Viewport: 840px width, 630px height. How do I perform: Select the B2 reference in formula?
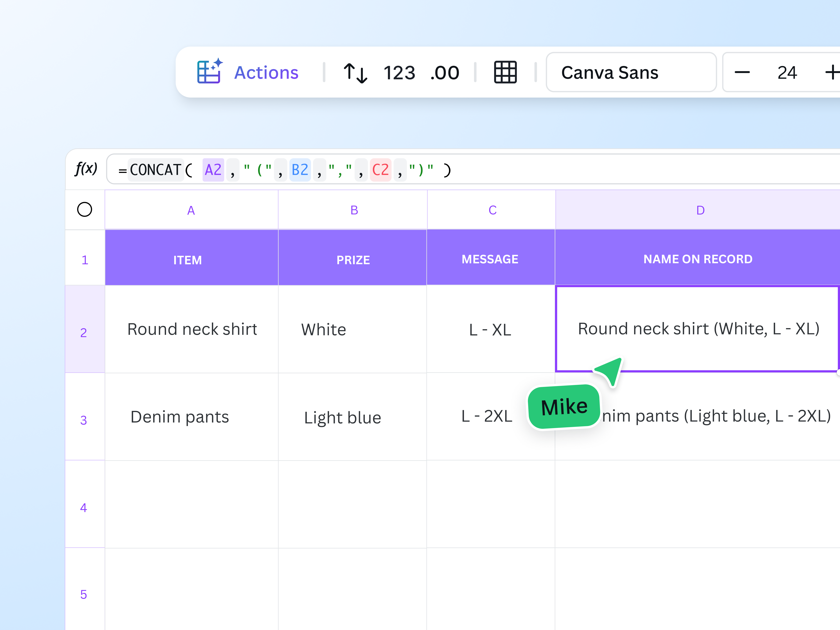300,170
